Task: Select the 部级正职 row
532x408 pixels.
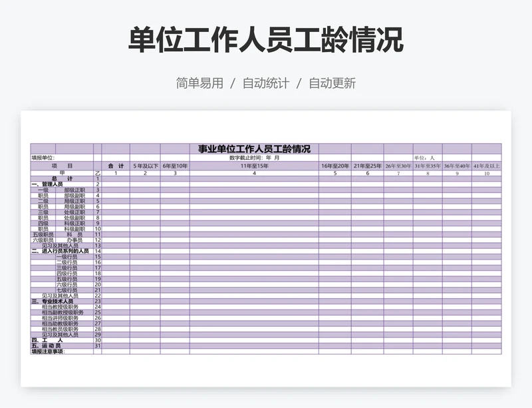Action: click(x=266, y=190)
